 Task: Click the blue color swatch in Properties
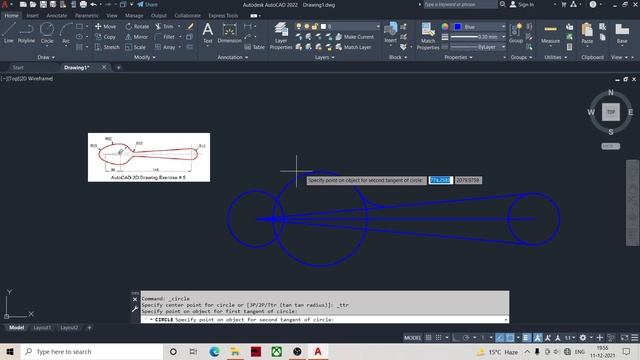pos(458,27)
